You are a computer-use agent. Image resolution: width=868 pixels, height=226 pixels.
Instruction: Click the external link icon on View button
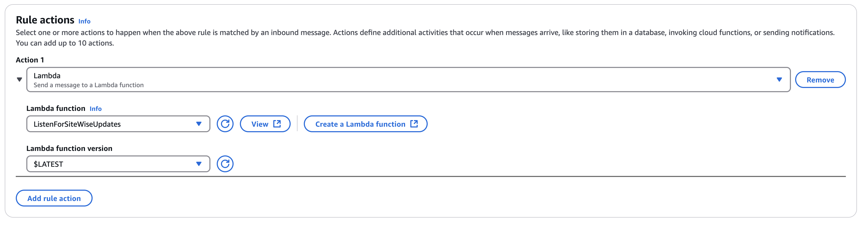tap(277, 124)
